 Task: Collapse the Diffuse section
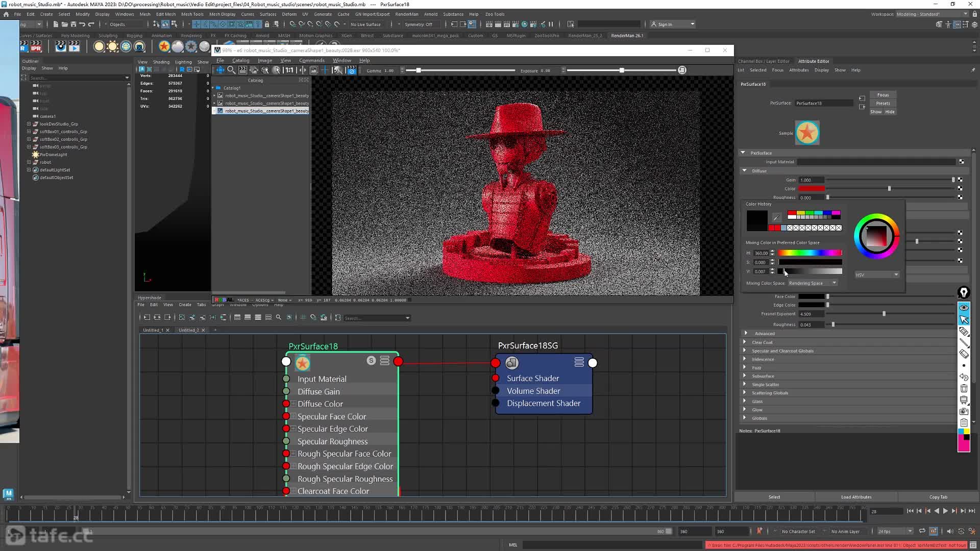[x=745, y=170]
